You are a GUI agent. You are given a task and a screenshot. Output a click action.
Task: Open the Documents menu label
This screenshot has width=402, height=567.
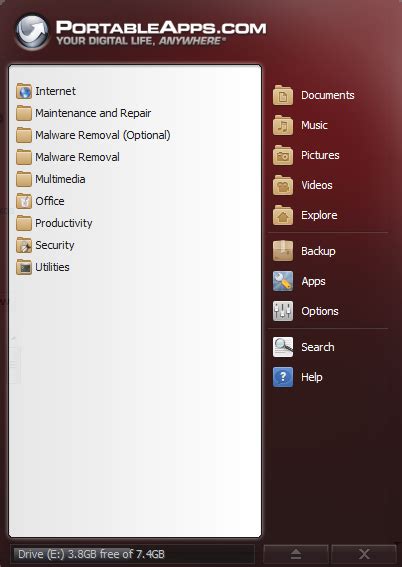(328, 95)
